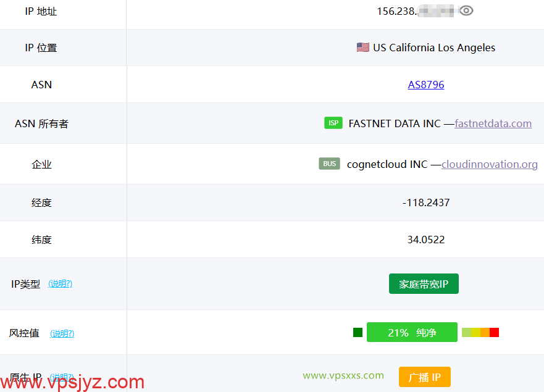
Task: Click the BUS badge icon
Action: click(x=329, y=164)
